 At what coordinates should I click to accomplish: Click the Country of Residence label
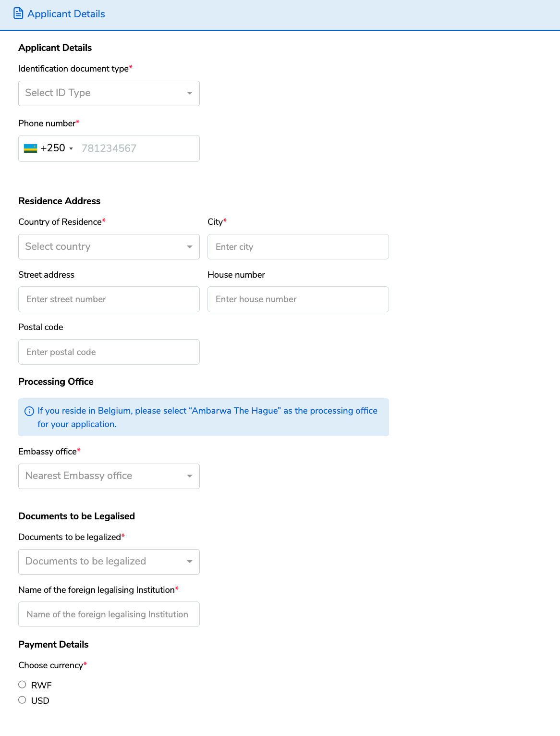coord(62,222)
